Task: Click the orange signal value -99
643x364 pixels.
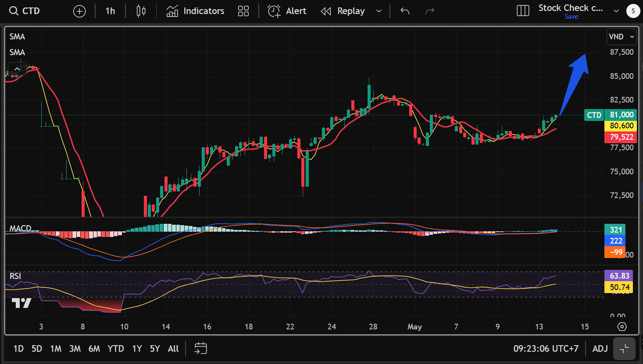Action: coord(615,252)
